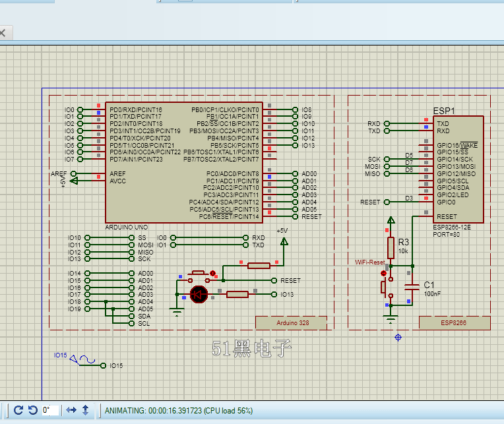Click the vertical mirror (Y-mirror) icon
The width and height of the screenshot is (504, 424).
click(x=86, y=410)
